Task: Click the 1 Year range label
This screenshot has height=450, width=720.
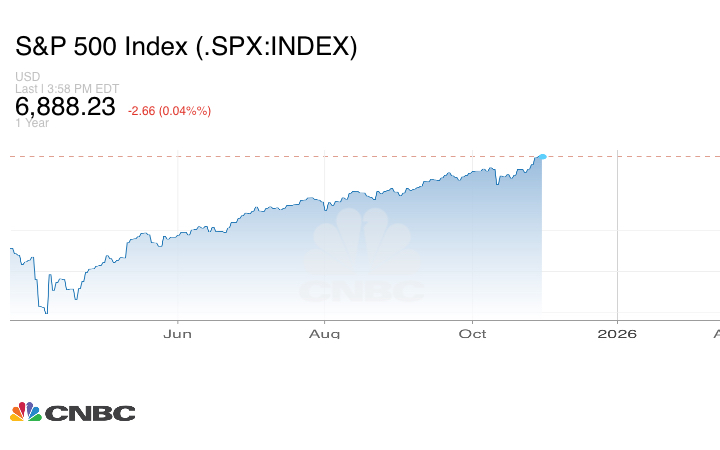Action: [34, 123]
